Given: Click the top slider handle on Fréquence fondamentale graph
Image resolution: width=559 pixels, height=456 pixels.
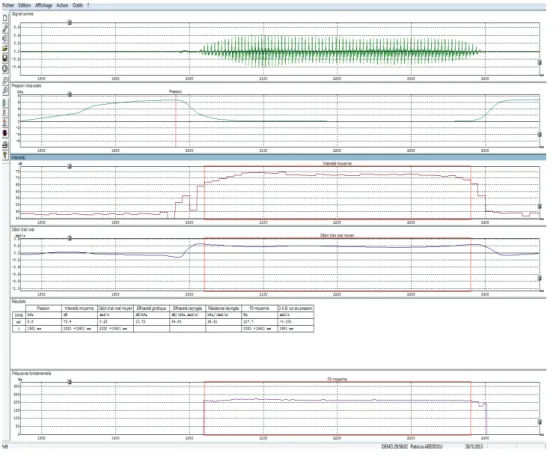Looking at the screenshot, I should 70,382.
